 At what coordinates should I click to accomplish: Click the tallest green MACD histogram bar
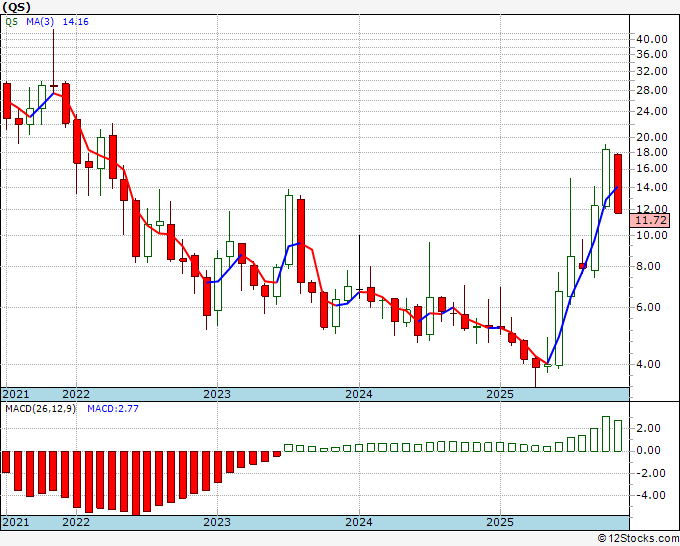tap(606, 434)
